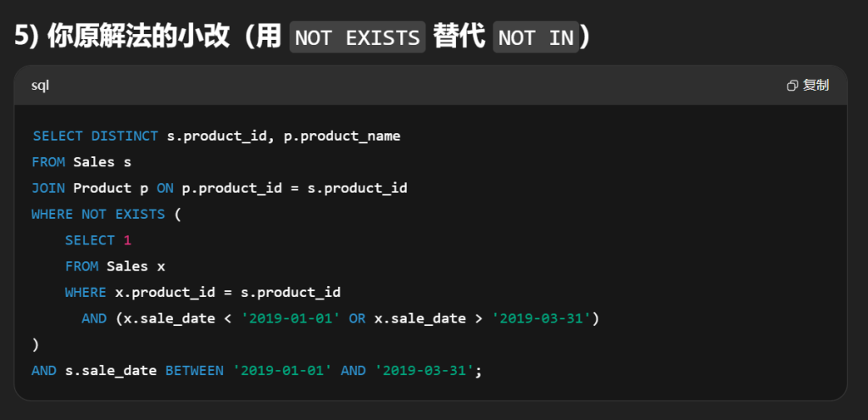Click EXISTS in the WHERE NOT EXISTS code line

(141, 214)
